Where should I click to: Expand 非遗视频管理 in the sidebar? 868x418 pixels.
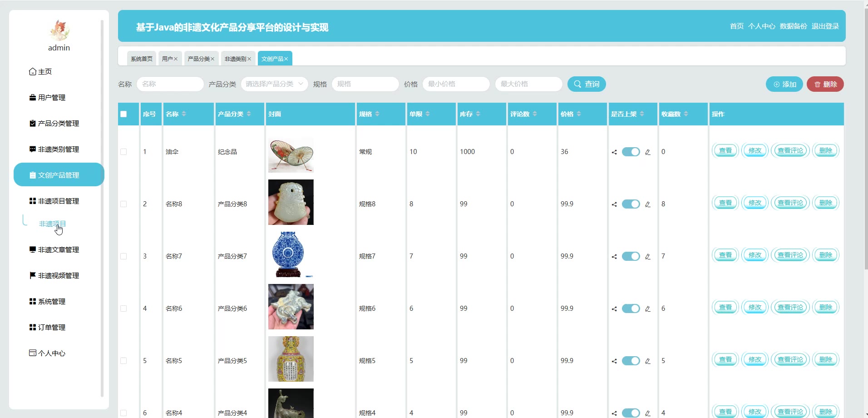coord(59,276)
